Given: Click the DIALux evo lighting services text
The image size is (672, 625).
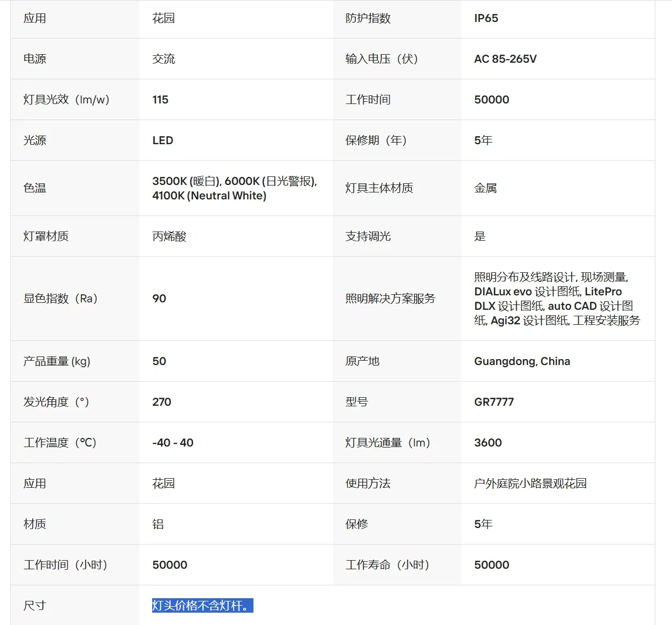Looking at the screenshot, I should click(557, 299).
